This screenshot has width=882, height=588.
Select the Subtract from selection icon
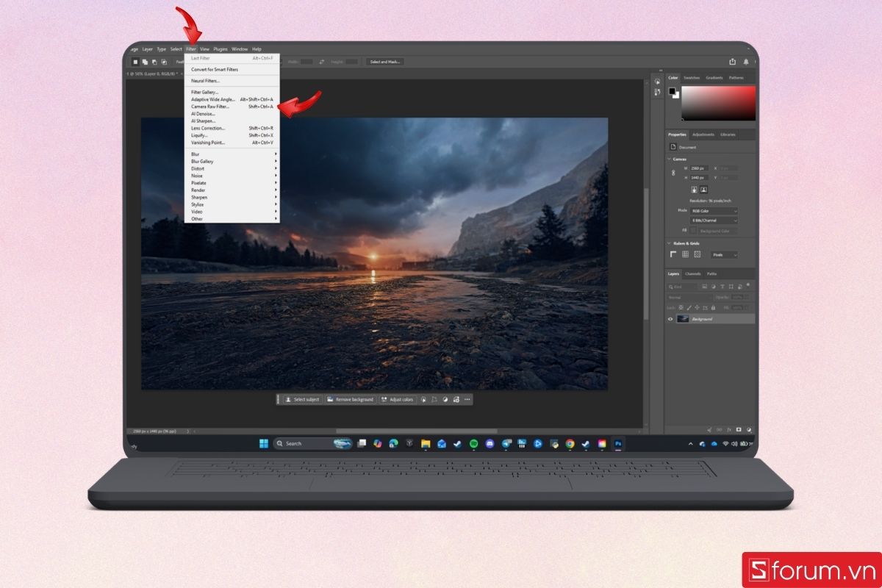(x=154, y=62)
